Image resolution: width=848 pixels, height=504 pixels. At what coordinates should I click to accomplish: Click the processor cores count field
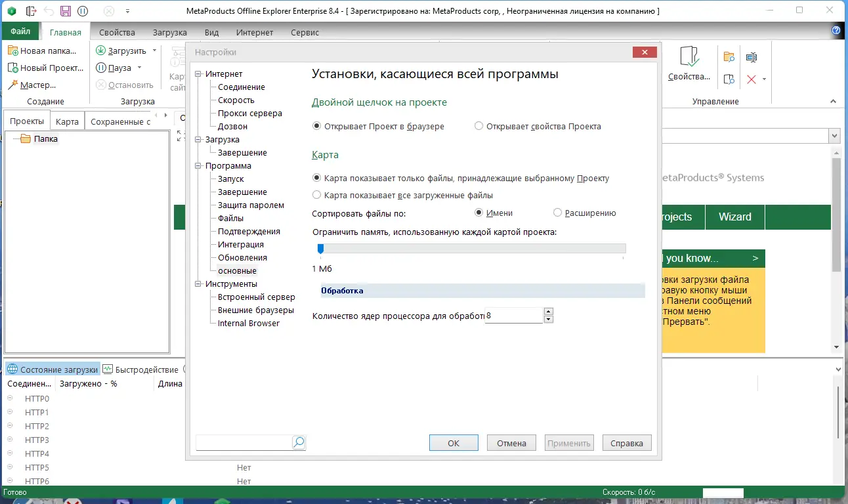point(514,316)
